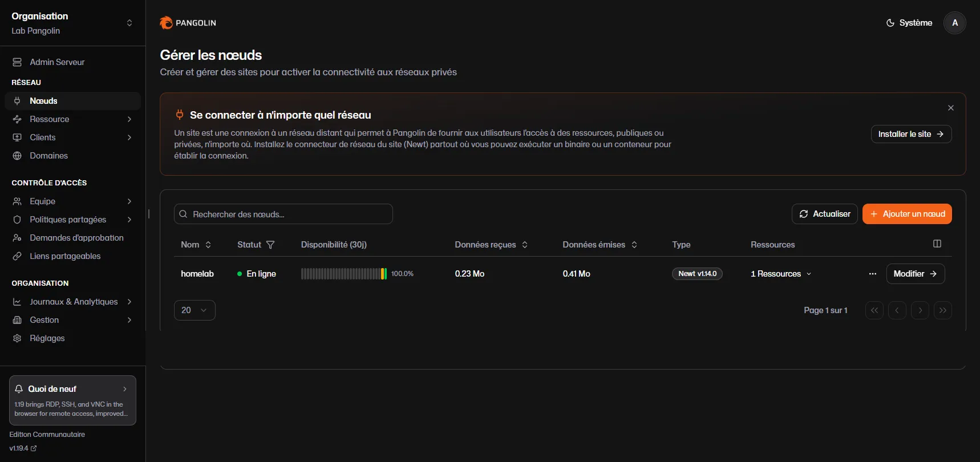Screen dimensions: 980x462
Task: Select Nœuds in the sidebar
Action: click(x=72, y=101)
